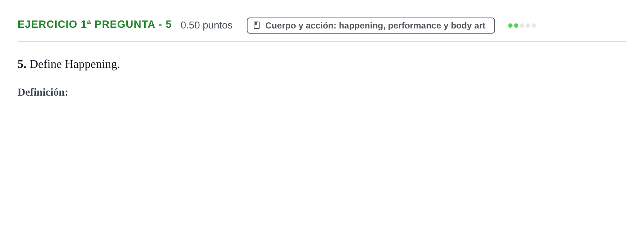This screenshot has width=644, height=227.
Task: Click the word PREGUNTA in the heading
Action: (125, 24)
